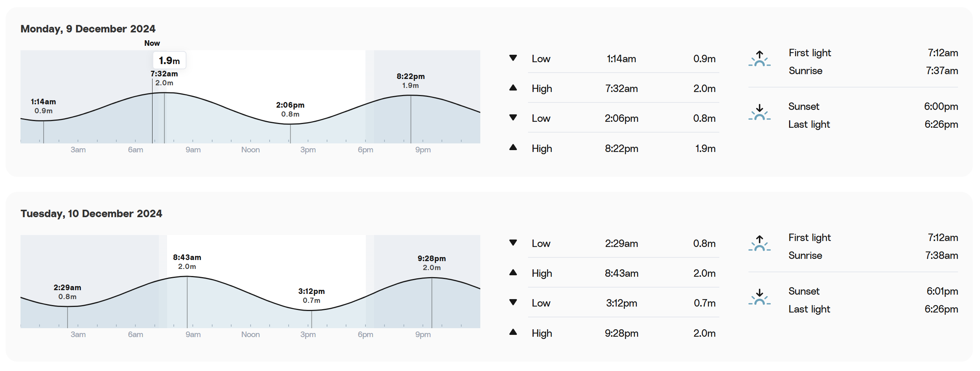Click down arrow beside Tuesday 3:12pm low
Viewport: 980px width, 371px height.
click(x=513, y=302)
